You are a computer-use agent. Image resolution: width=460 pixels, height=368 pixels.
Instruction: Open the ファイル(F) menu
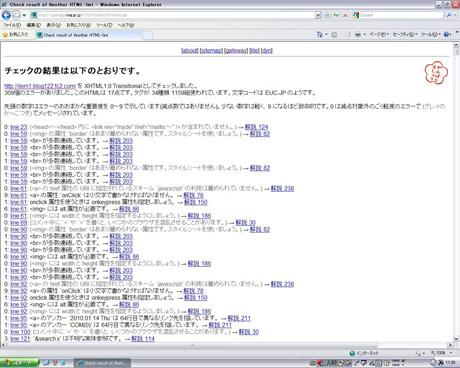12,25
